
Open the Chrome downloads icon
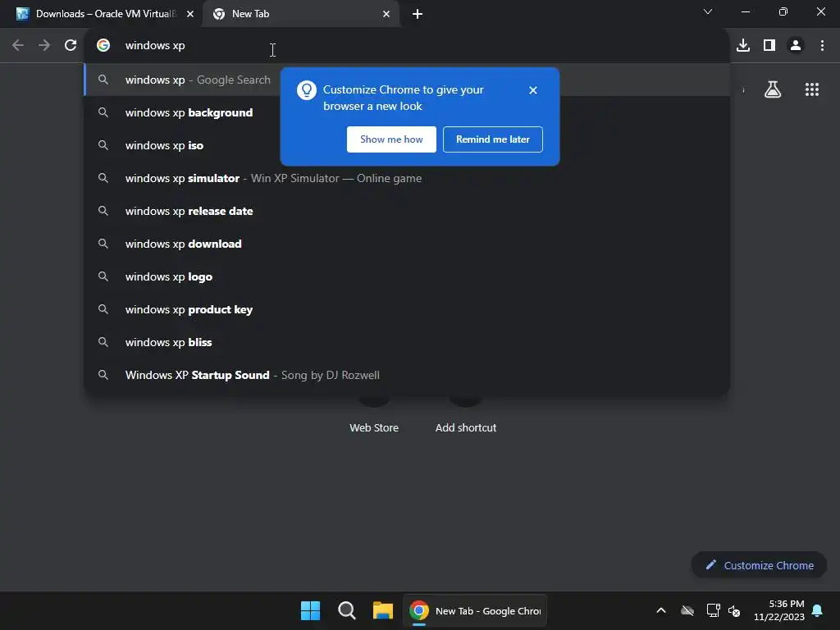click(743, 46)
